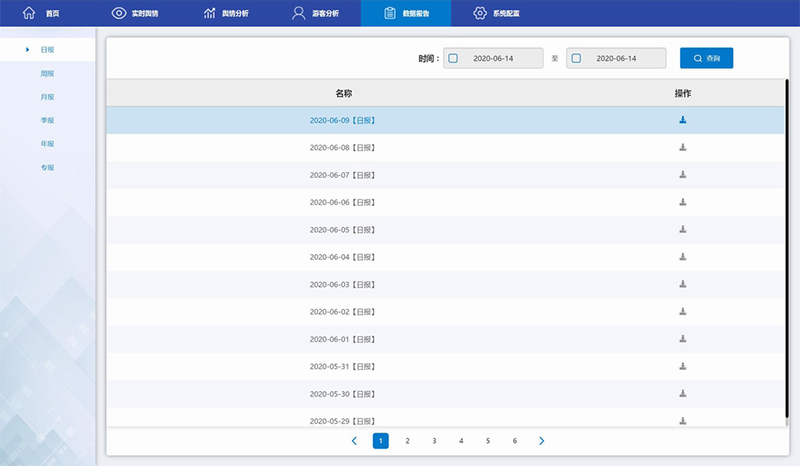Go to next page using right chevron
Image resolution: width=800 pixels, height=466 pixels.
[541, 441]
